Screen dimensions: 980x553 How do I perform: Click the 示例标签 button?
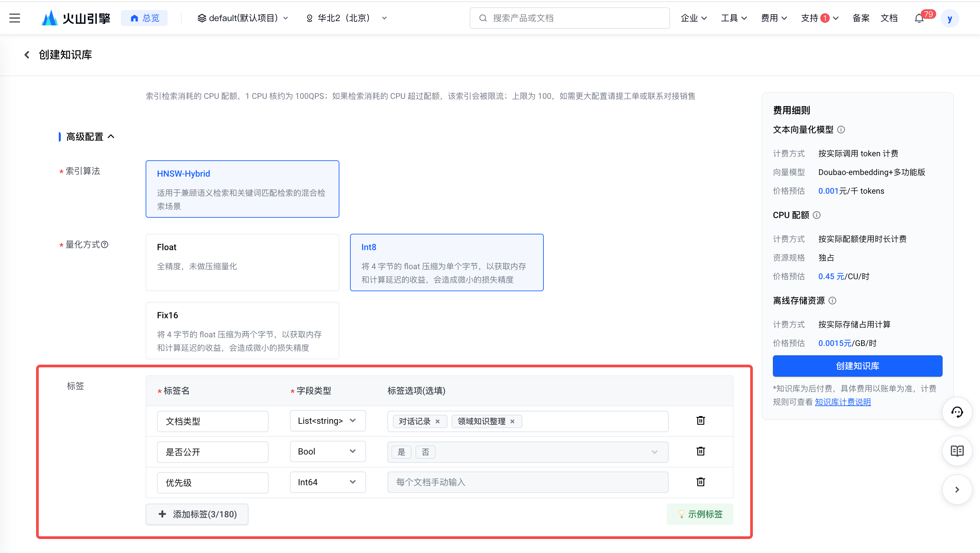pyautogui.click(x=700, y=514)
